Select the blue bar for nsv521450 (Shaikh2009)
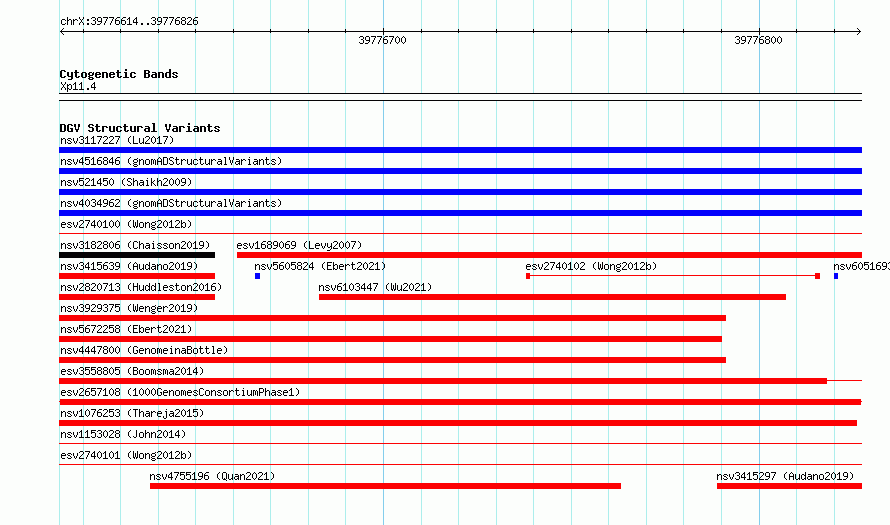The width and height of the screenshot is (890, 525). [x=460, y=192]
